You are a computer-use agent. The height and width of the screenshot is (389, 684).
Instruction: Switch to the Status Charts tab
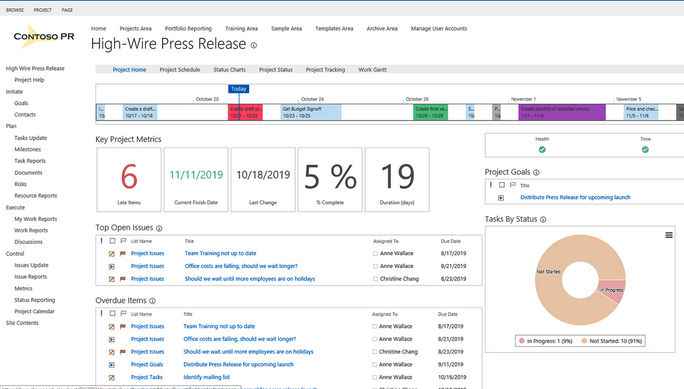click(229, 69)
